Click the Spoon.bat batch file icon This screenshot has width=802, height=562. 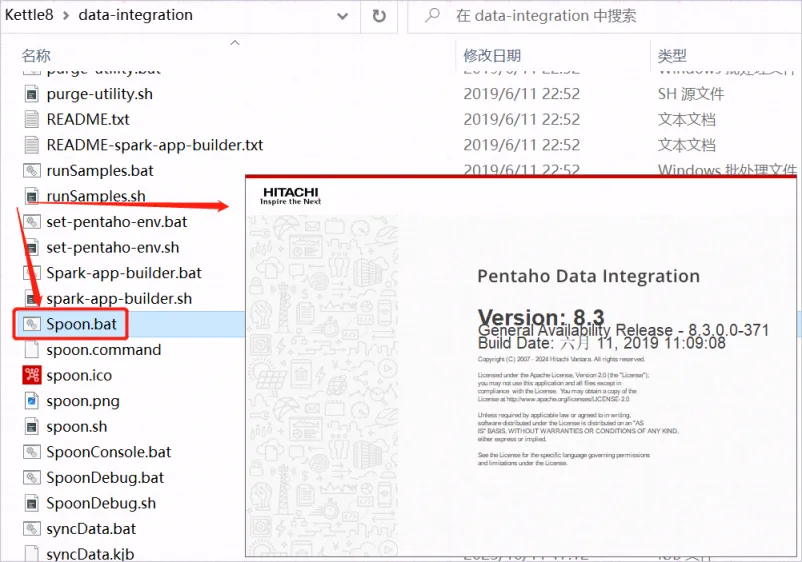click(32, 324)
